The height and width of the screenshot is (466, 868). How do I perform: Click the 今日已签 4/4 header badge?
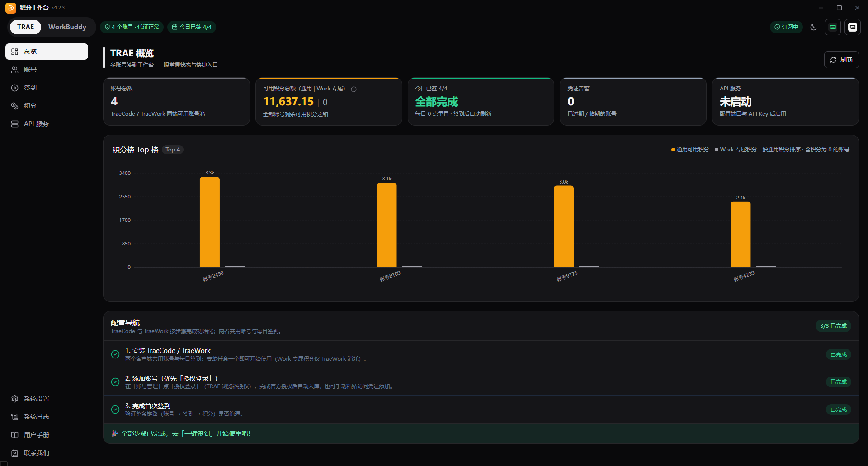(192, 27)
